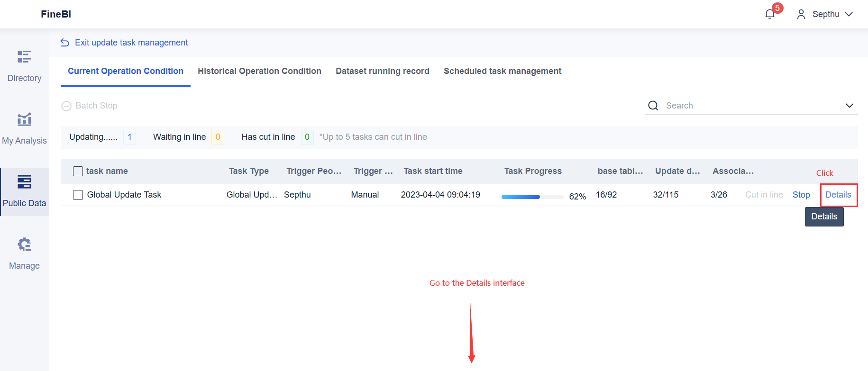Click the FineBI logo text
This screenshot has height=371, width=868.
pos(56,14)
